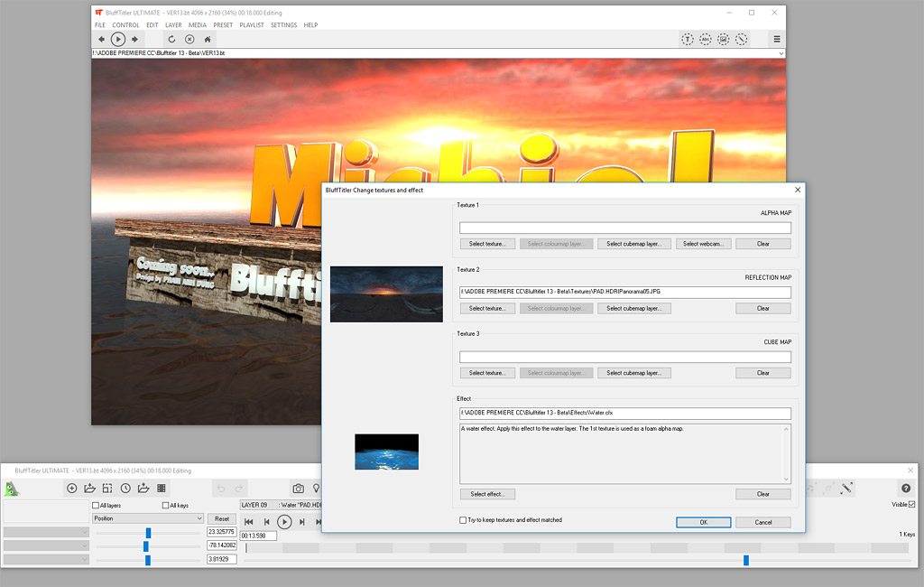Open the LAYER 09 Water layer dropdown
This screenshot has width=924, height=587.
click(x=281, y=505)
